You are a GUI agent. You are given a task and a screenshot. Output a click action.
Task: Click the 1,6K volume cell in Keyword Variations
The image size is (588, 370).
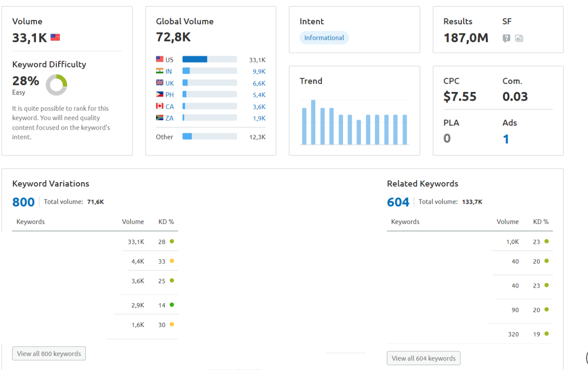coord(138,325)
